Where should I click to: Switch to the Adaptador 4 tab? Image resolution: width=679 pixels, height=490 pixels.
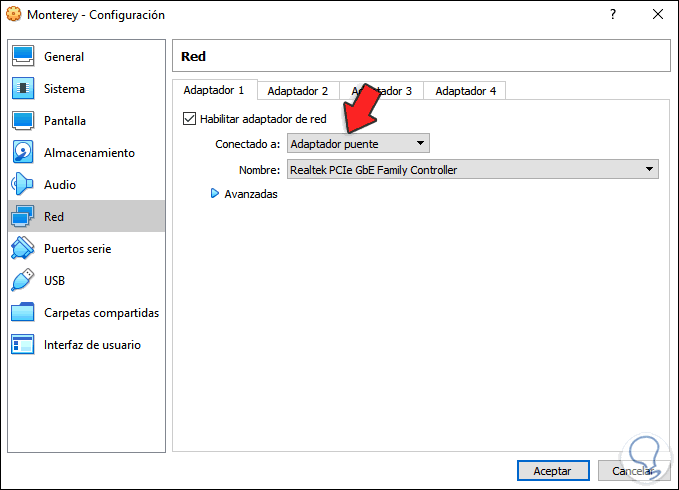(x=465, y=91)
